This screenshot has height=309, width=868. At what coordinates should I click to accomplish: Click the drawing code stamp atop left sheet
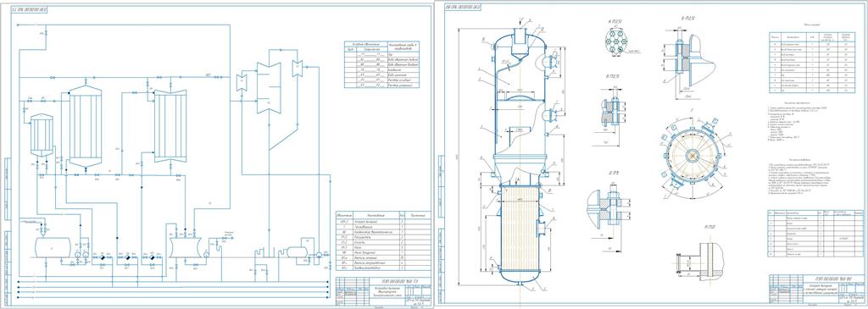pos(30,10)
